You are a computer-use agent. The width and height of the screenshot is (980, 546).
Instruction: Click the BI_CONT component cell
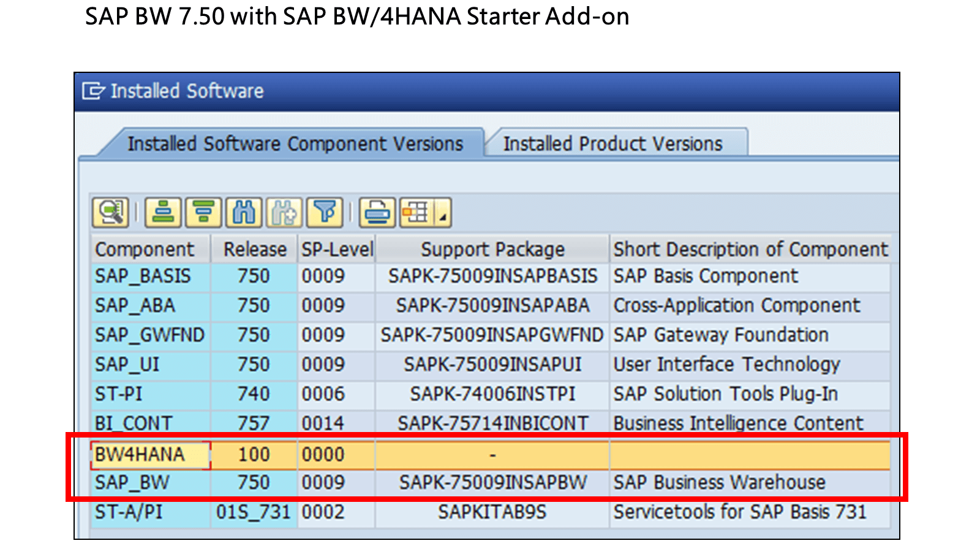click(151, 422)
